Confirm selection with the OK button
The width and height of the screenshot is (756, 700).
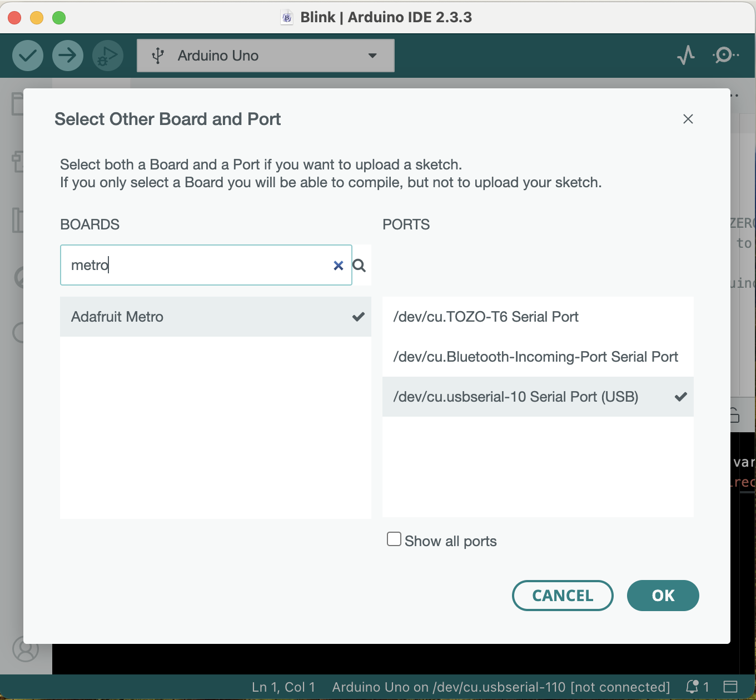pos(663,596)
